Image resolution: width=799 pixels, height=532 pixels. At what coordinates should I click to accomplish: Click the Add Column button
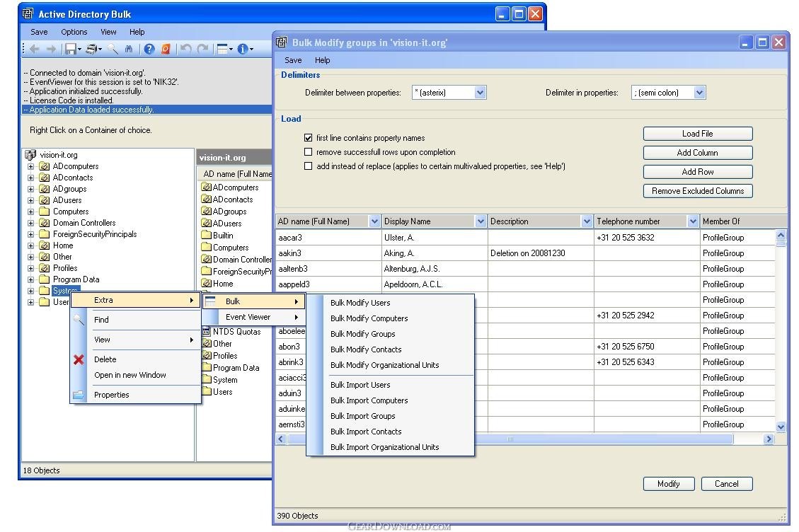(x=698, y=153)
